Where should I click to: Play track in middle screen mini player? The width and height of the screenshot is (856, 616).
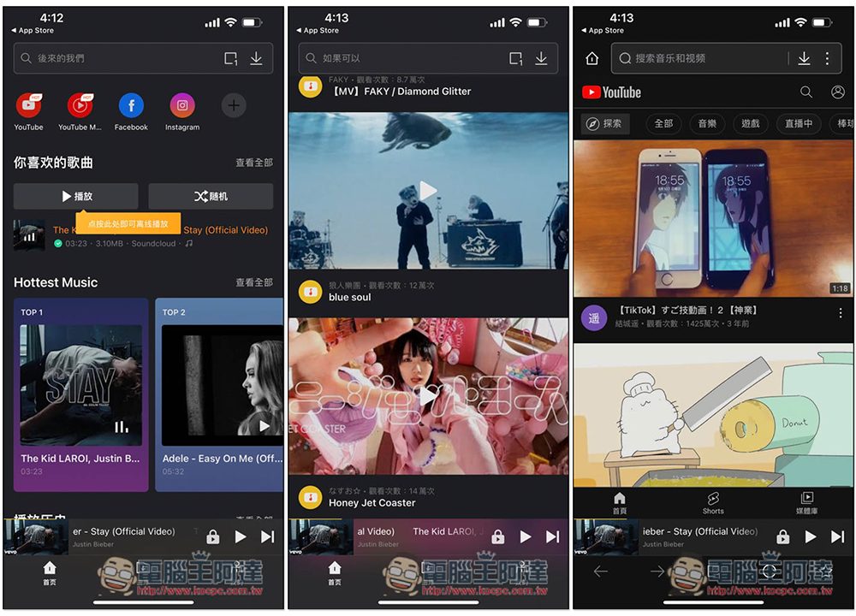point(526,537)
